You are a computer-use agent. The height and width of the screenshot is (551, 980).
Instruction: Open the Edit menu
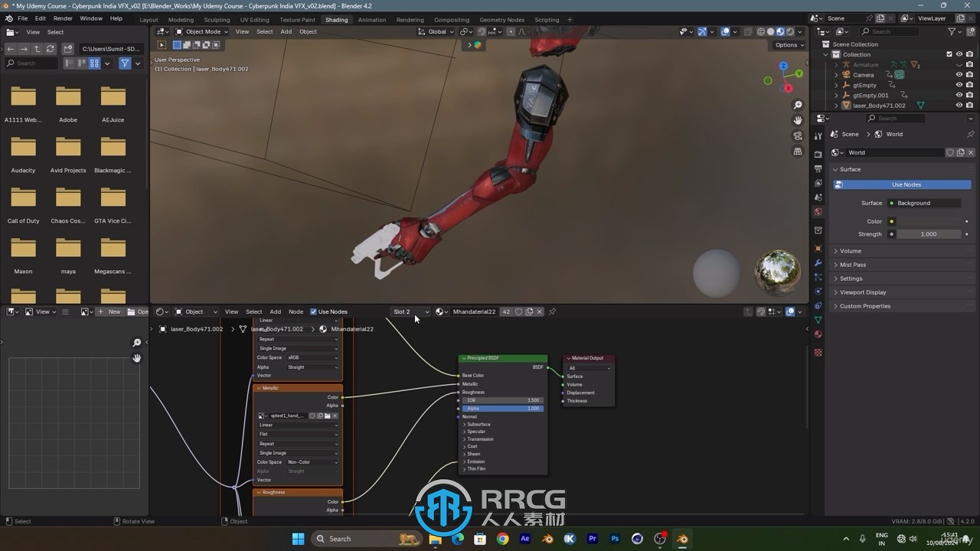(40, 18)
